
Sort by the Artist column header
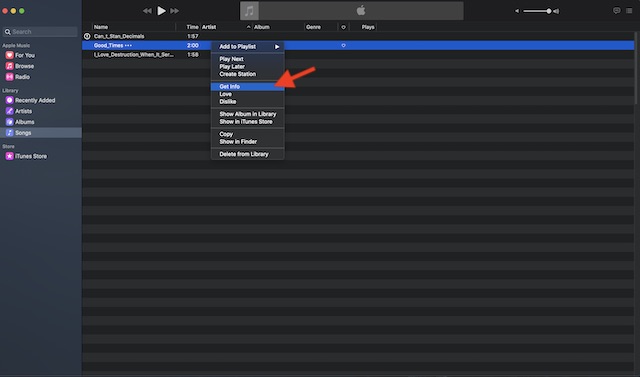[x=209, y=27]
